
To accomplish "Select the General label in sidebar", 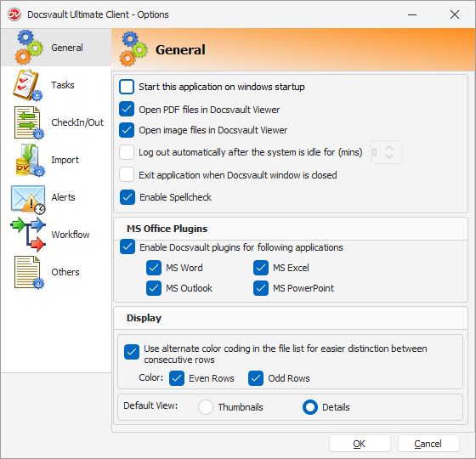I will [x=67, y=48].
